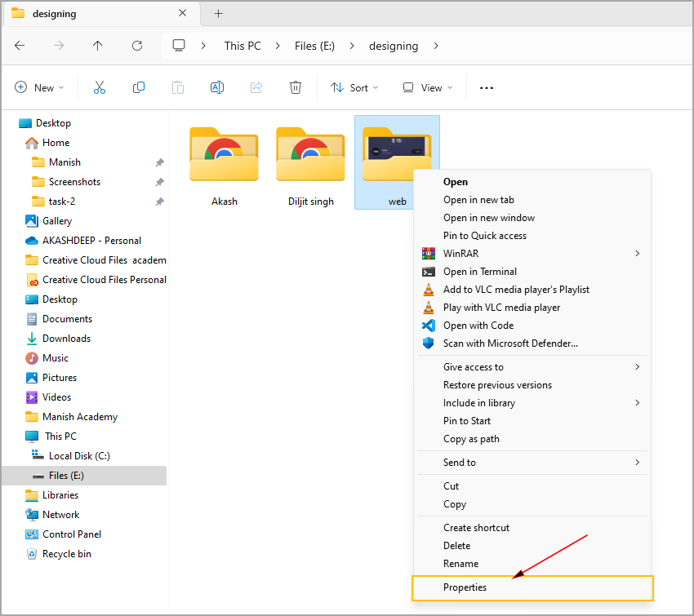Image resolution: width=694 pixels, height=616 pixels.
Task: Open the Sort dropdown
Action: coord(354,88)
